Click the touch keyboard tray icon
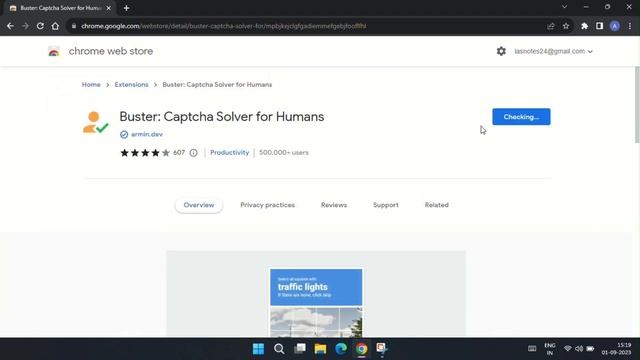The image size is (640, 360). pyautogui.click(x=532, y=349)
